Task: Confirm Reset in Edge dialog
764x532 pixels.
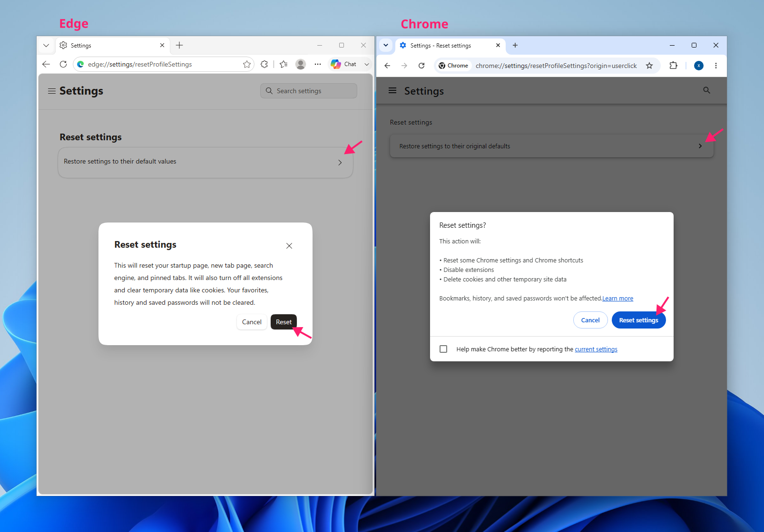Action: pos(284,322)
